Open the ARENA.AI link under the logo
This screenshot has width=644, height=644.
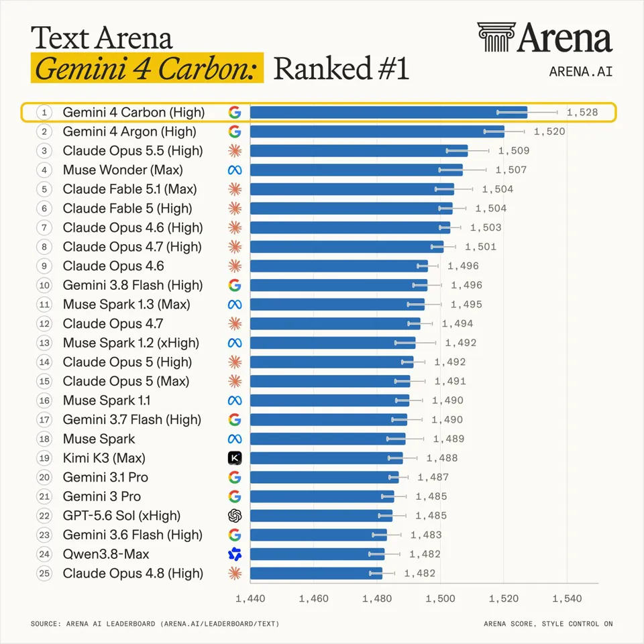tap(581, 72)
